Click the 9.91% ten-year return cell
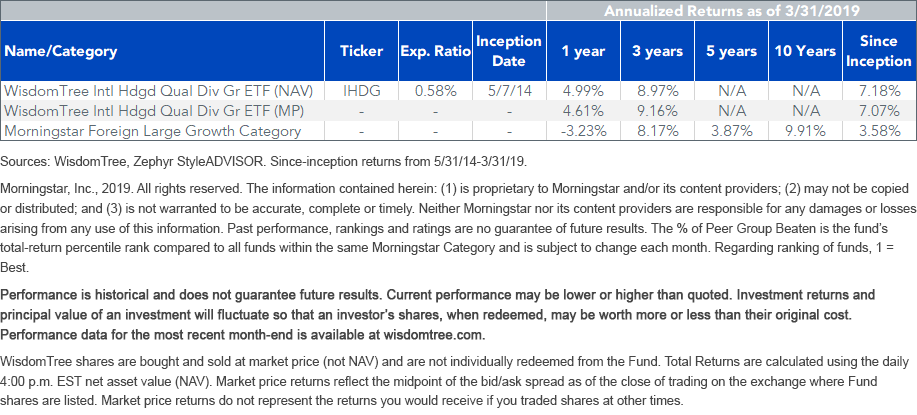The width and height of the screenshot is (917, 415). [805, 131]
